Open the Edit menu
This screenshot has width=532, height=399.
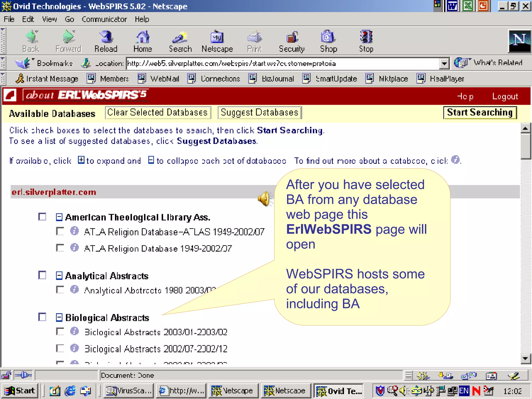[28, 19]
